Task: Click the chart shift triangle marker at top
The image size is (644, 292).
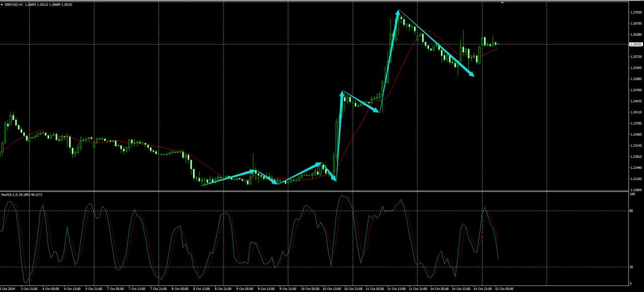Action: [x=502, y=3]
